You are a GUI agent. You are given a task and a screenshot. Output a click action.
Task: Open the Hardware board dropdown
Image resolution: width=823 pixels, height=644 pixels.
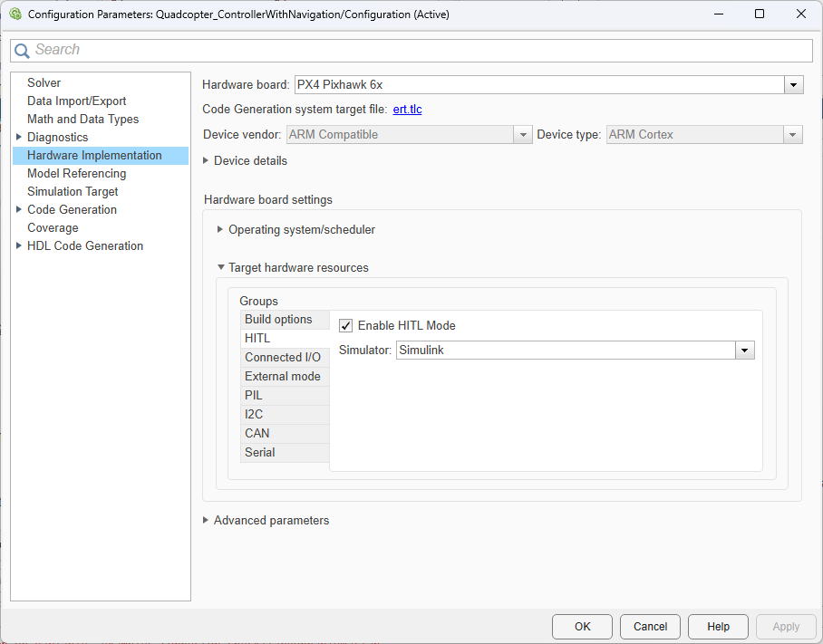(x=794, y=85)
